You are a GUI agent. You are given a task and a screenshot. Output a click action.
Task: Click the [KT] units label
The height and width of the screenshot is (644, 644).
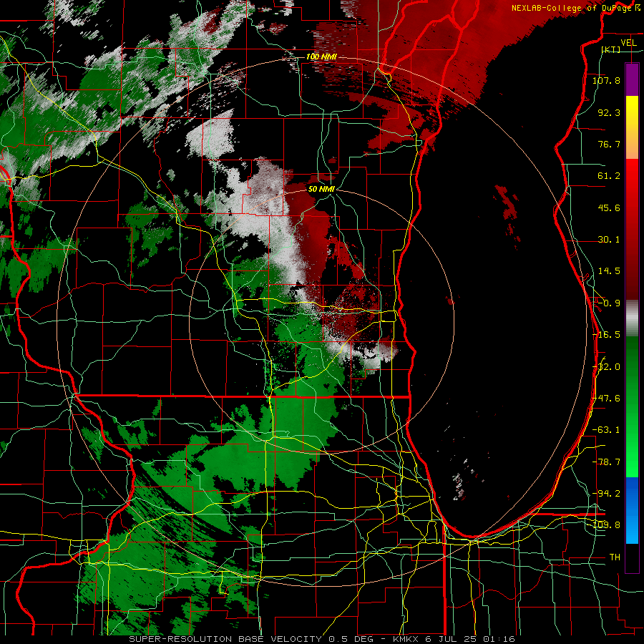tap(611, 49)
